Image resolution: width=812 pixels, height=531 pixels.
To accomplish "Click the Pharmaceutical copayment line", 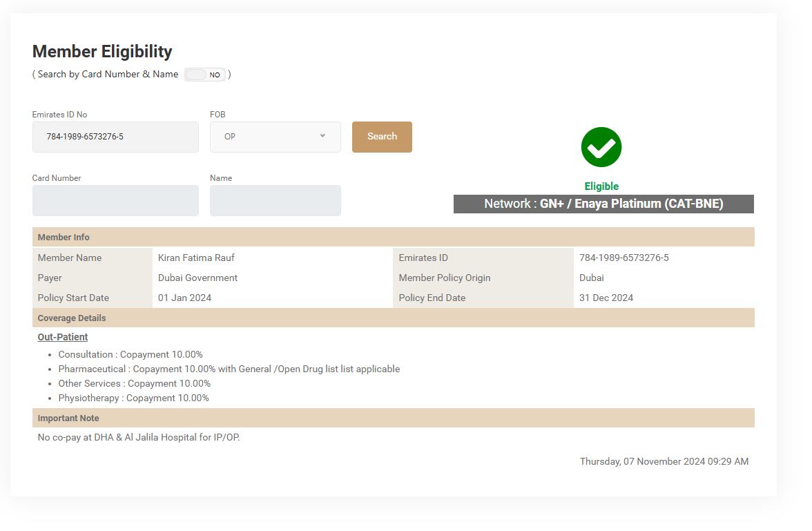I will click(x=229, y=369).
